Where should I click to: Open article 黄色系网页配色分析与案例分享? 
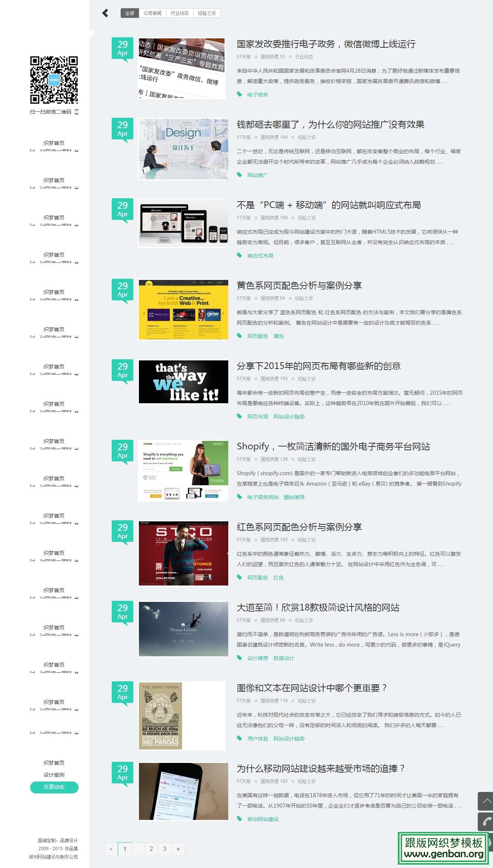pos(299,285)
